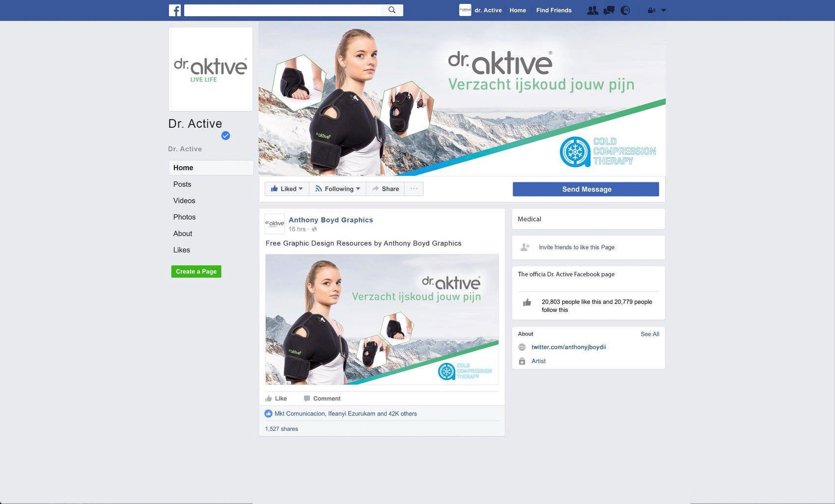This screenshot has height=504, width=835.
Task: Click the post author avatar
Action: point(275,224)
